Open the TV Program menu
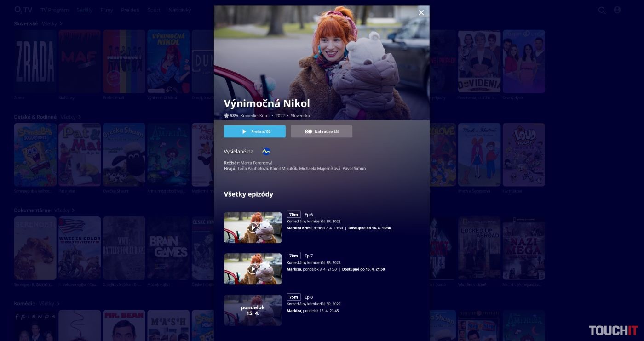Viewport: 644px width, 341px height. pyautogui.click(x=54, y=10)
